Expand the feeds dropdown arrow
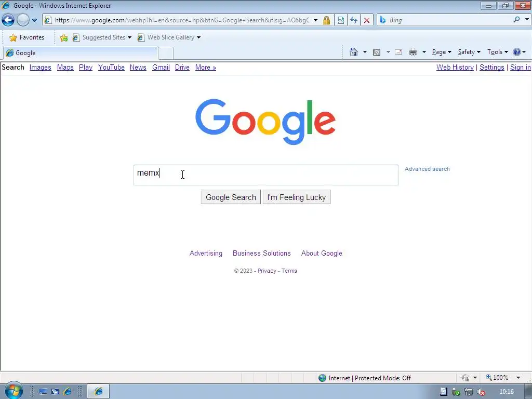This screenshot has height=399, width=532. tap(388, 52)
